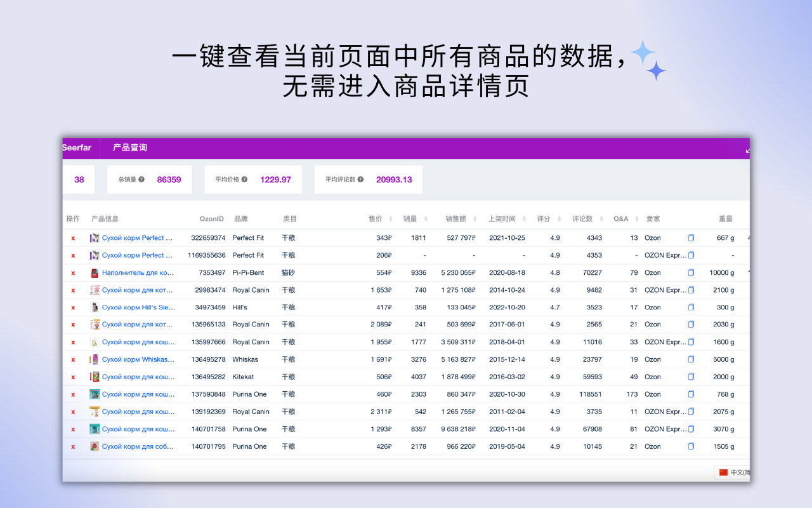This screenshot has width=812, height=508.
Task: Click the Seerfar brand label
Action: click(77, 147)
